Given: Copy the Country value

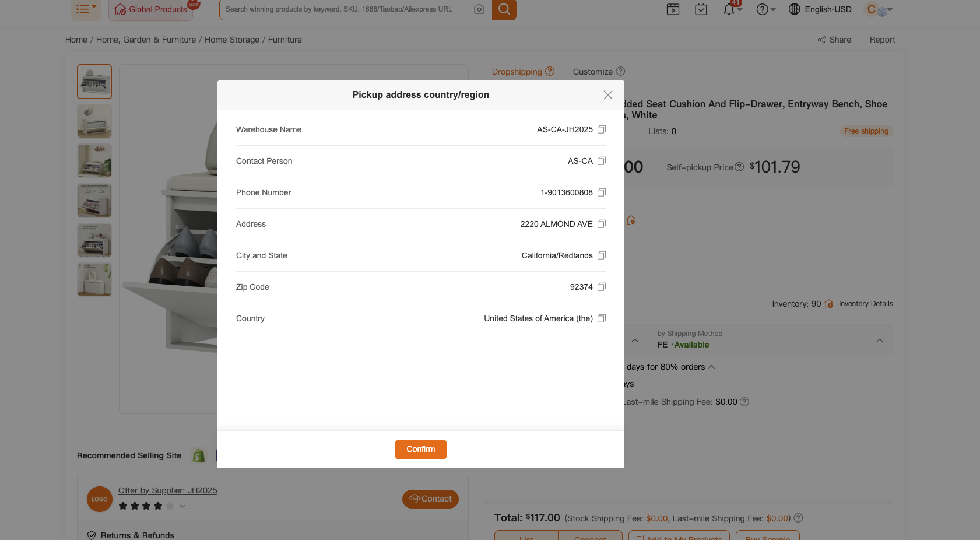Looking at the screenshot, I should (602, 318).
